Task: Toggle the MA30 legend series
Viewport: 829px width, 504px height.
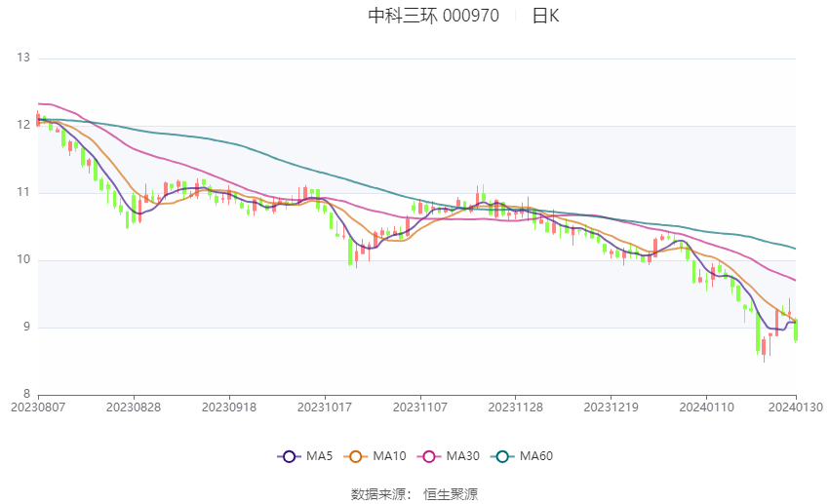Action: tap(449, 456)
